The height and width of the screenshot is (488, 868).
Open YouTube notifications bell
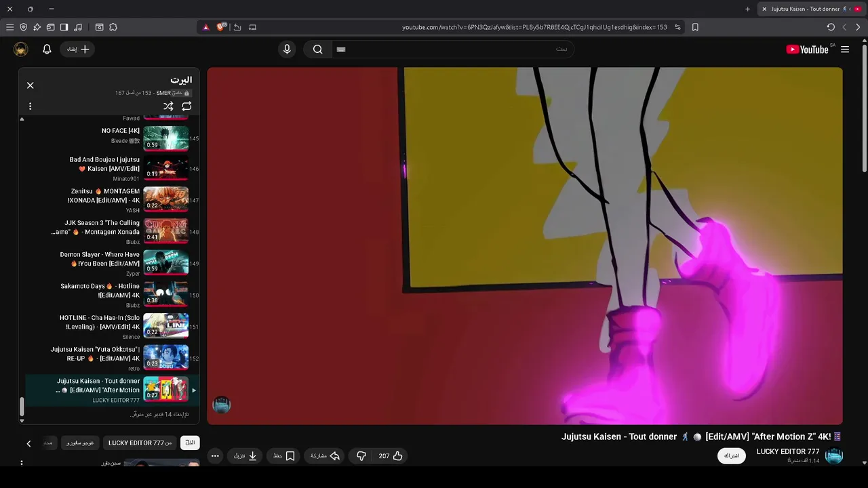(x=47, y=49)
